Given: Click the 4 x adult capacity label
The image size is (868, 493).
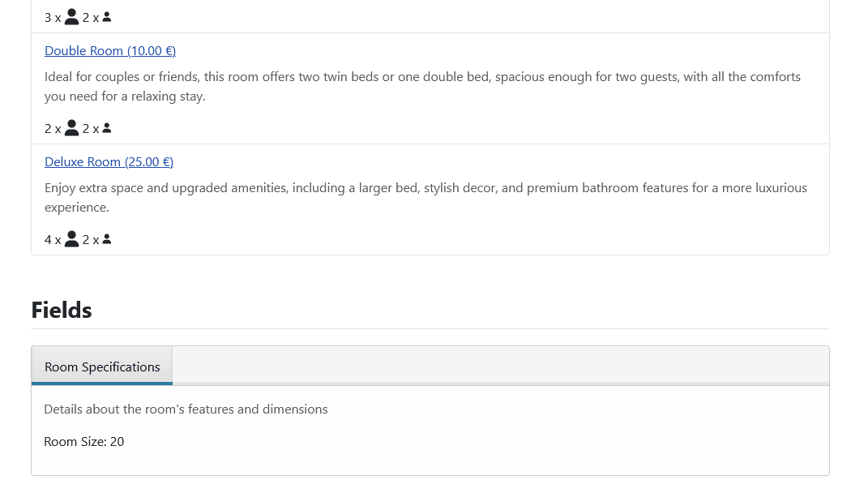Looking at the screenshot, I should pos(53,240).
